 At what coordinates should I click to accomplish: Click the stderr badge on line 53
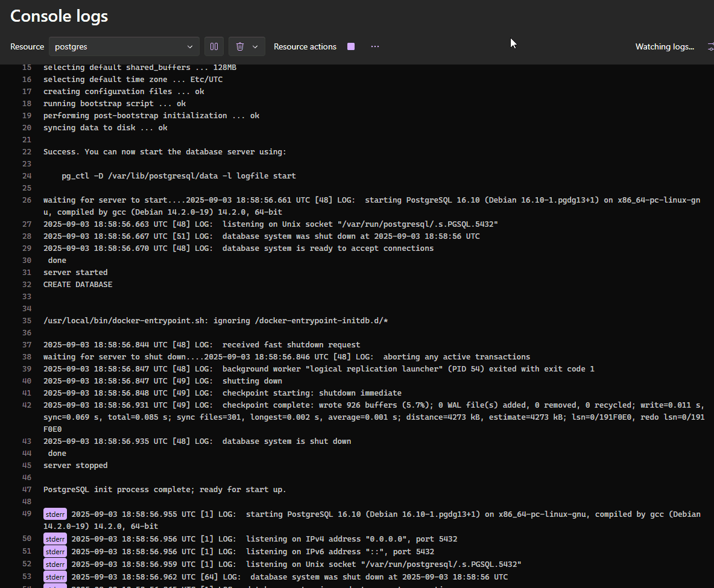(55, 577)
